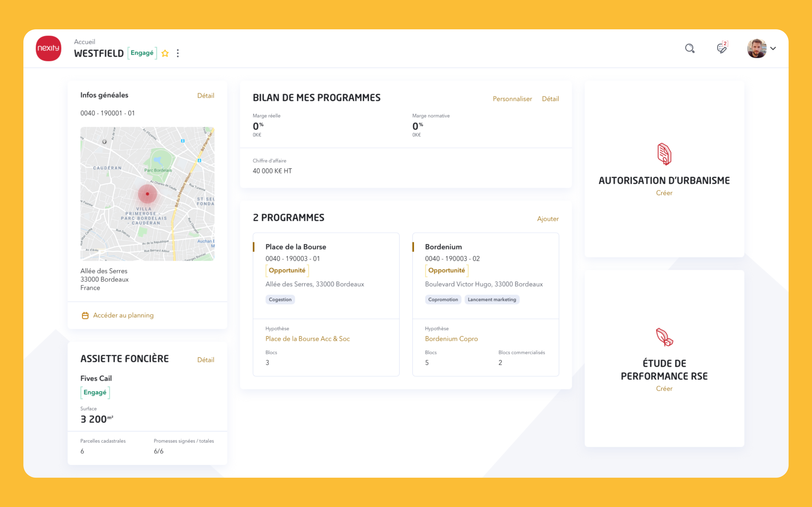Open the search icon in the top bar
812x507 pixels.
click(x=690, y=49)
